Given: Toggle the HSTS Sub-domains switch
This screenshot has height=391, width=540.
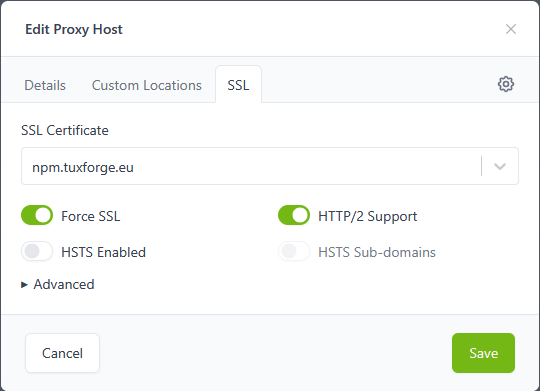Looking at the screenshot, I should [x=294, y=251].
